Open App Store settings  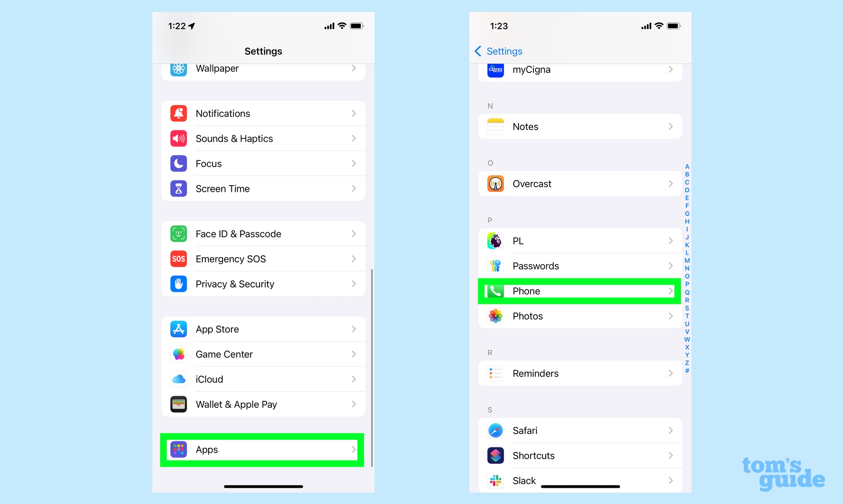click(264, 329)
